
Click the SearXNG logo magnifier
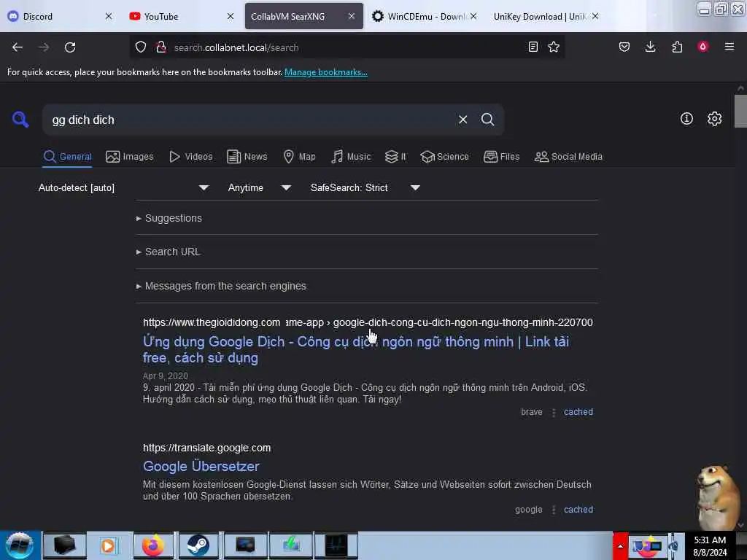pyautogui.click(x=20, y=119)
